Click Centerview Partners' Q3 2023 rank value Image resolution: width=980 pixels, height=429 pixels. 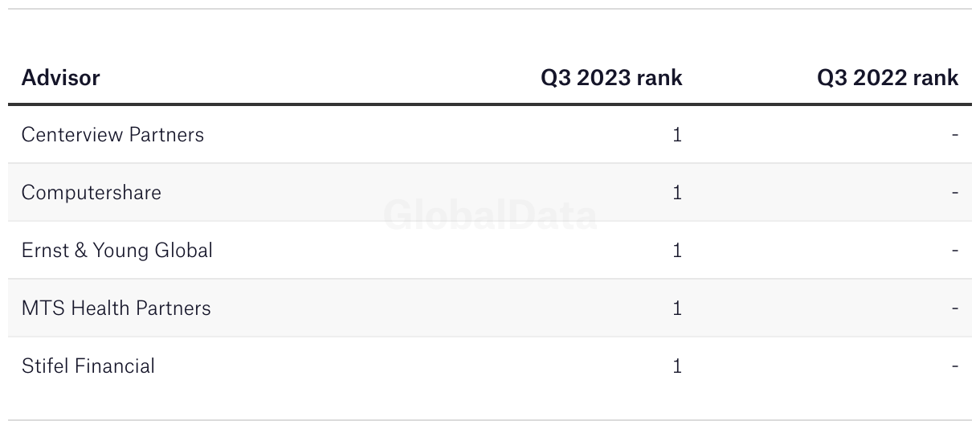(x=677, y=135)
